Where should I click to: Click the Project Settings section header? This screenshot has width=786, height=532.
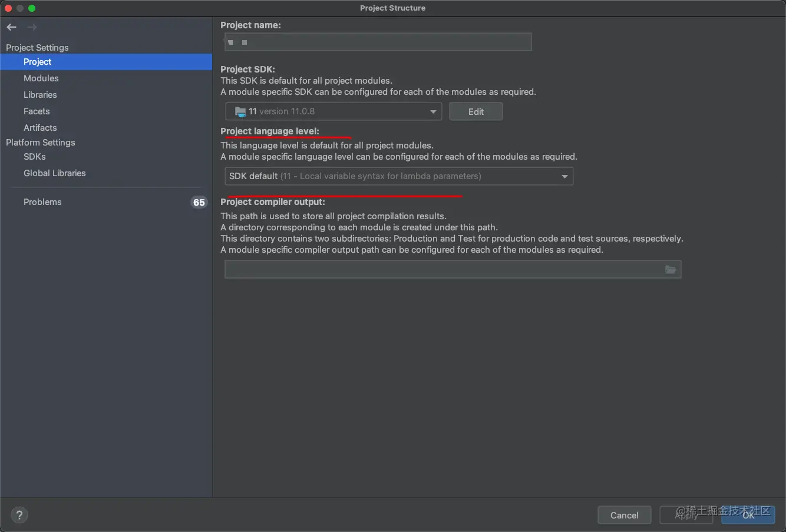tap(37, 48)
